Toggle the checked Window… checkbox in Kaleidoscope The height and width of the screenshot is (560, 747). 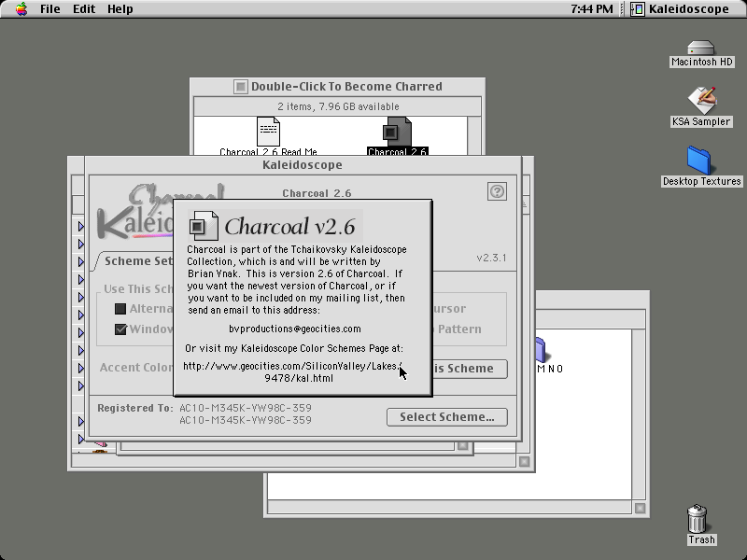click(120, 329)
